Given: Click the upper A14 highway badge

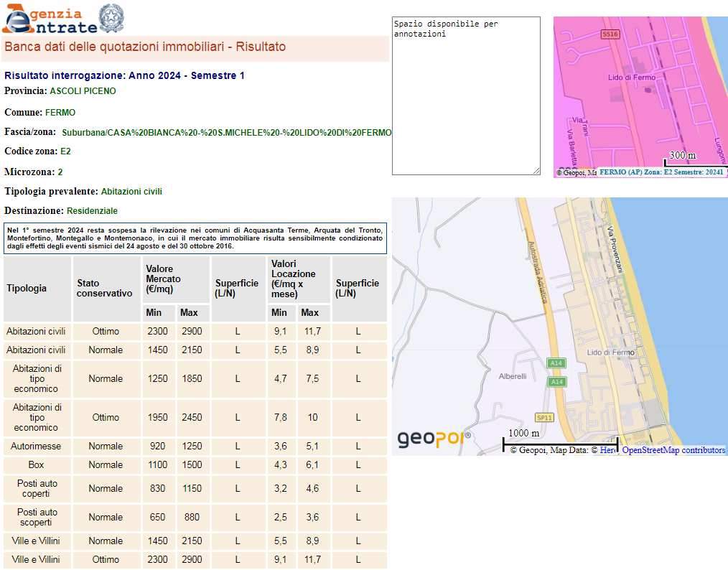Looking at the screenshot, I should coord(556,363).
